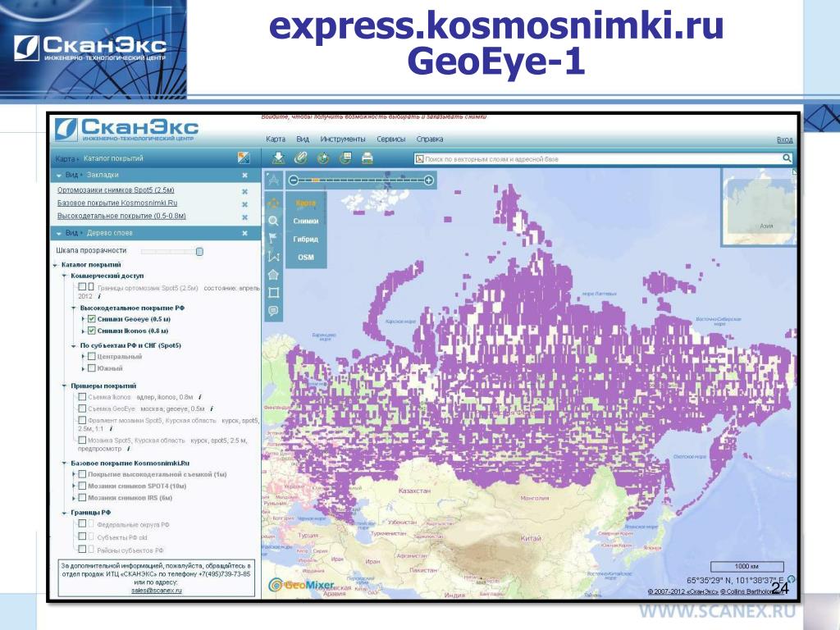Collapse Коммерческий доступ group
840x630 pixels.
pyautogui.click(x=64, y=276)
